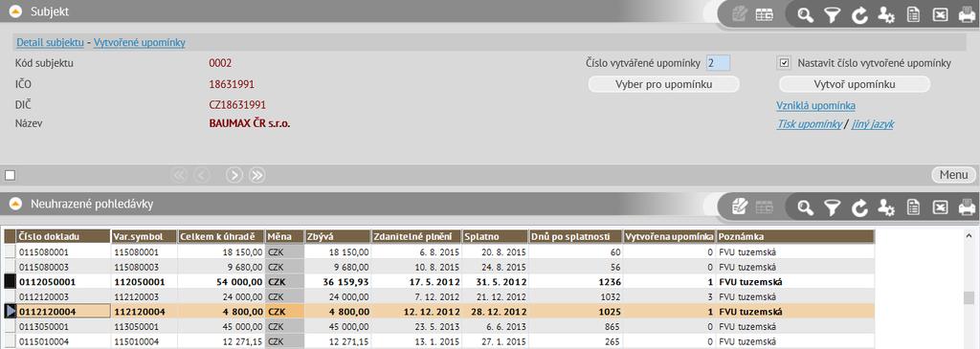Select row marker for document 0113050001
Screen dimensions: 980x349
(x=10, y=326)
